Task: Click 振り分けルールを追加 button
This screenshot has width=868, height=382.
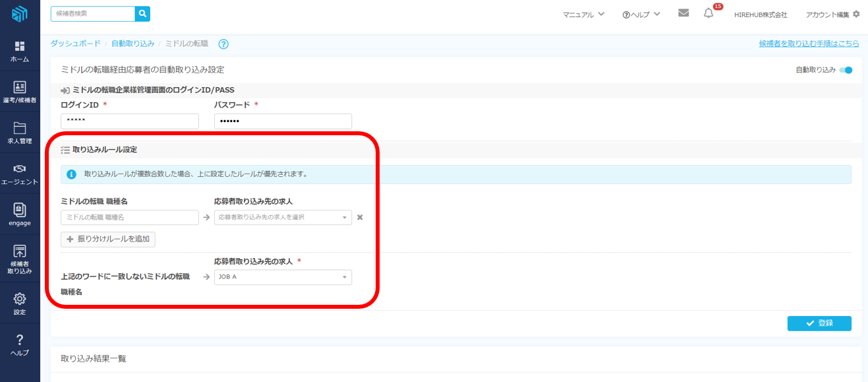Action: coord(108,239)
